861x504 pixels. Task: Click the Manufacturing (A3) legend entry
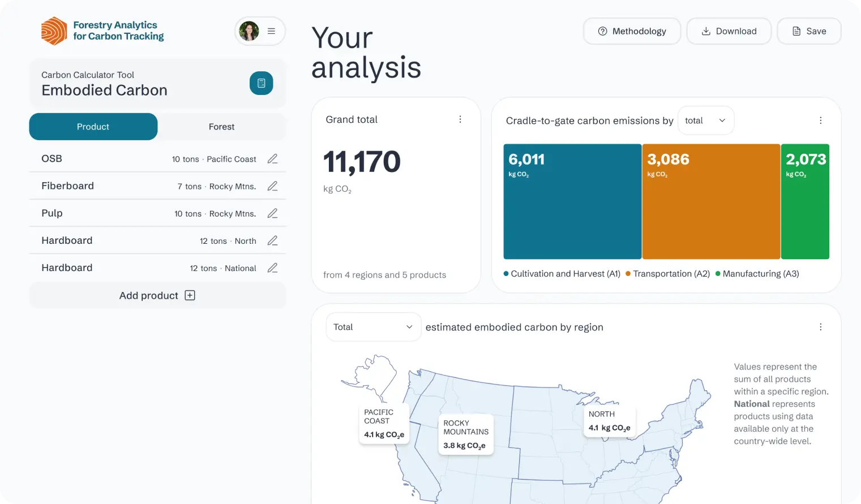click(x=757, y=274)
